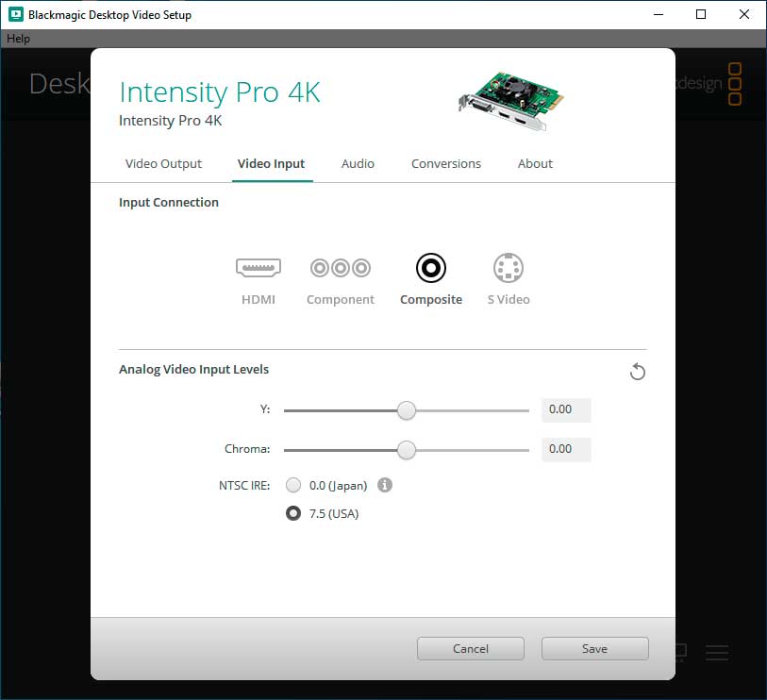This screenshot has width=767, height=700.
Task: Click the Chroma value field showing 0.00
Action: click(566, 450)
